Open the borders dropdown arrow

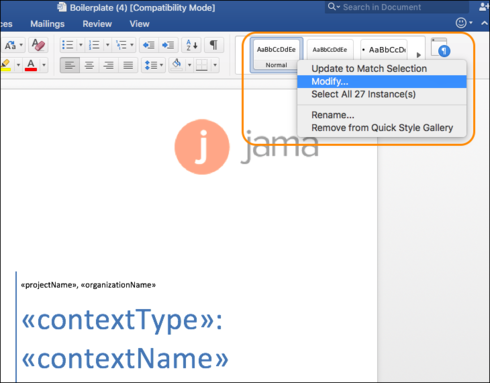[x=215, y=65]
